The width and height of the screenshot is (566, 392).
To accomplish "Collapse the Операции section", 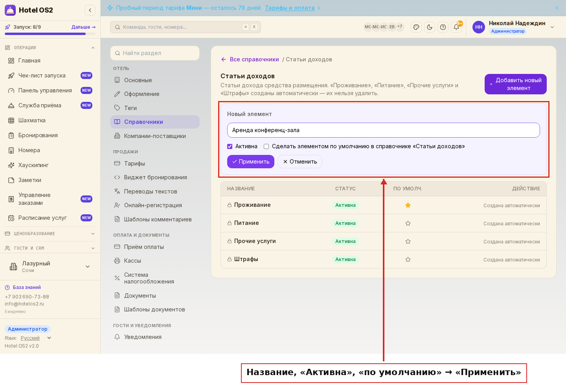I will pos(50,48).
